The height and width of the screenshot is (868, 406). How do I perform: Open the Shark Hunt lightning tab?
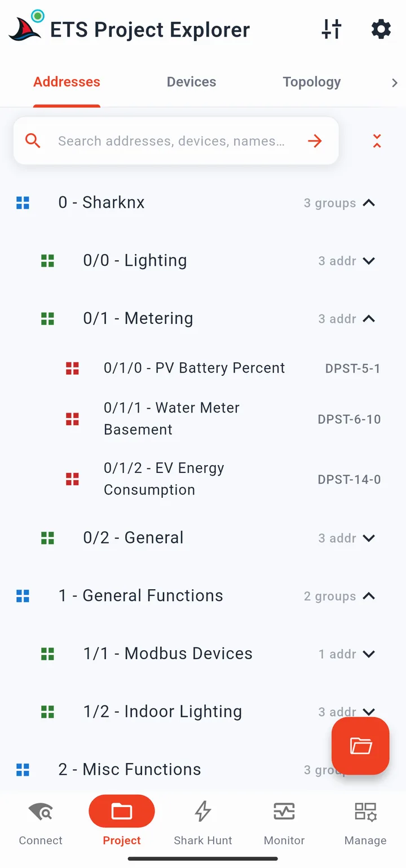point(203,823)
